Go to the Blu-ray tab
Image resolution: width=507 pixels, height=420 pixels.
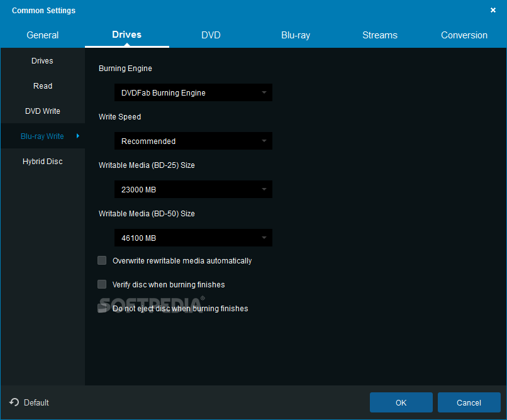click(296, 35)
